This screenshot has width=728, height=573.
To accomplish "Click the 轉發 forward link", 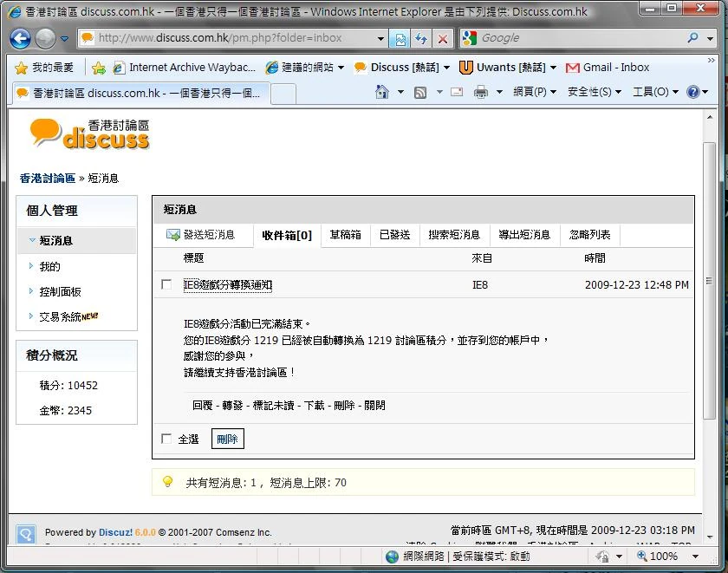I will pos(232,406).
